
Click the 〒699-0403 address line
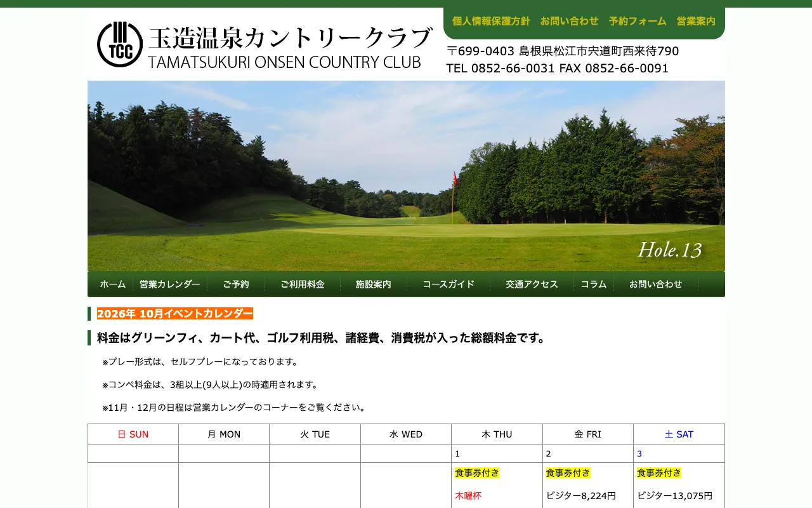pyautogui.click(x=563, y=51)
